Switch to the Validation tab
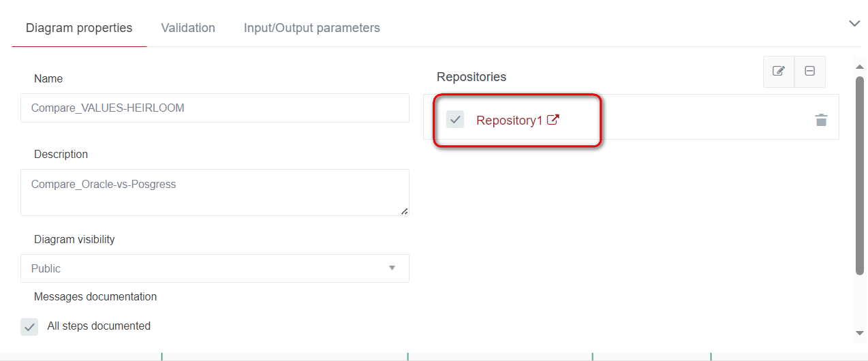Screen dimensions: 868x361 click(188, 28)
